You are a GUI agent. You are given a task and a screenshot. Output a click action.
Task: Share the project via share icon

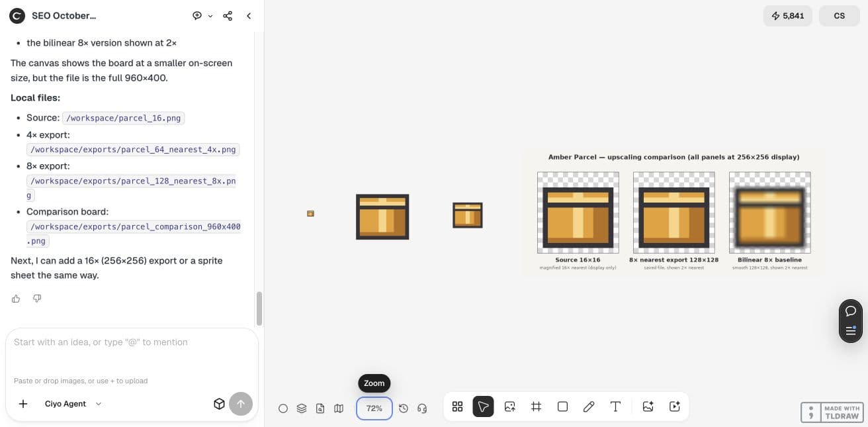pyautogui.click(x=228, y=16)
